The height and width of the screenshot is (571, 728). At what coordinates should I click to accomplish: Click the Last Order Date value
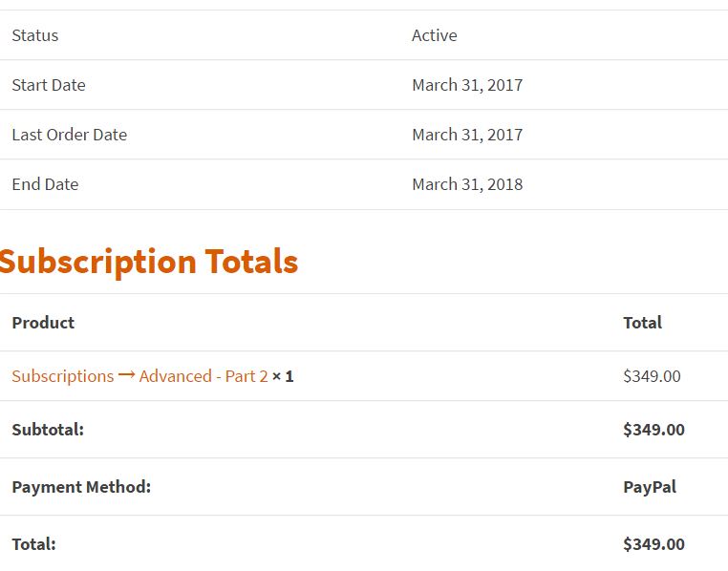[x=467, y=135]
